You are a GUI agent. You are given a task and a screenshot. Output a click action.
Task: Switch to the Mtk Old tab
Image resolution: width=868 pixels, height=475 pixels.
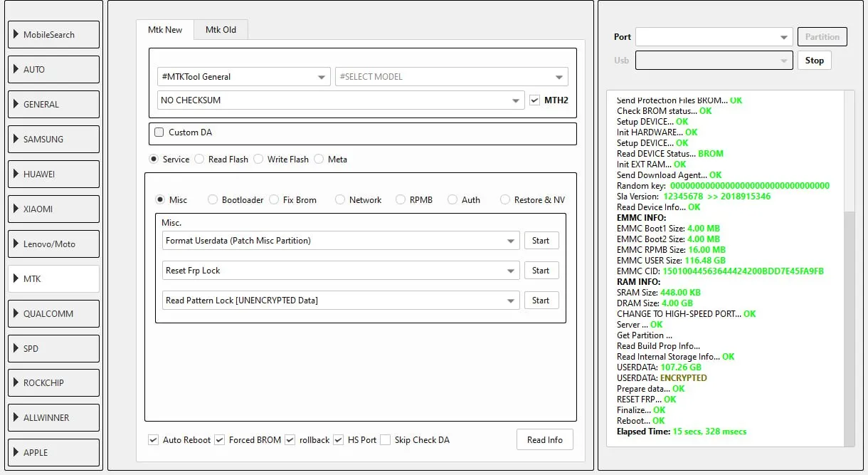coord(221,30)
